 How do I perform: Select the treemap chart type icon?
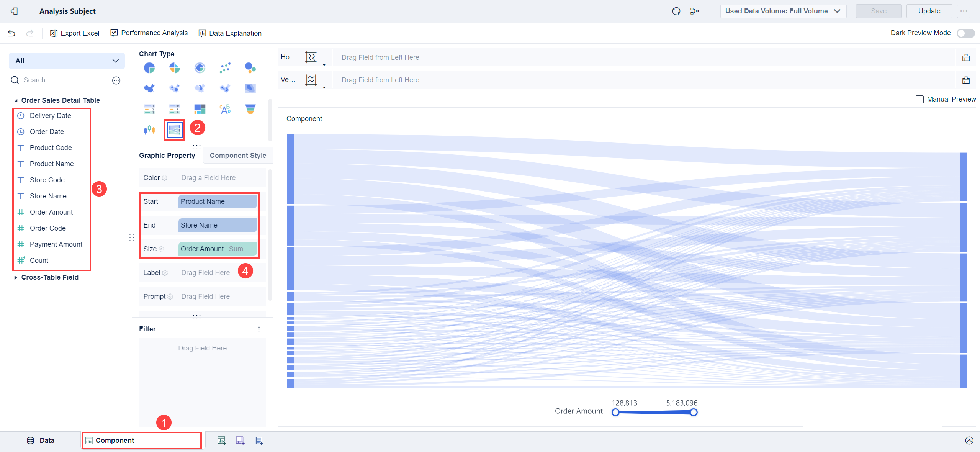point(200,109)
